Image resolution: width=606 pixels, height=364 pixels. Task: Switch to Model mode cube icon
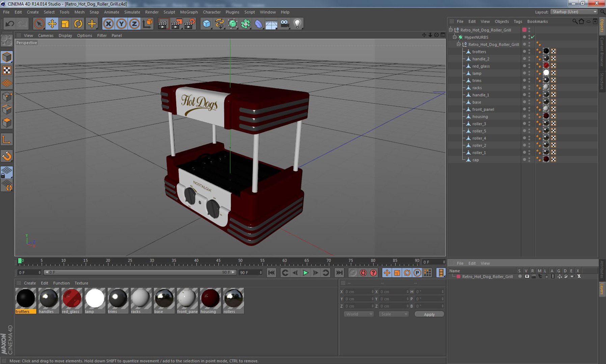click(x=7, y=57)
